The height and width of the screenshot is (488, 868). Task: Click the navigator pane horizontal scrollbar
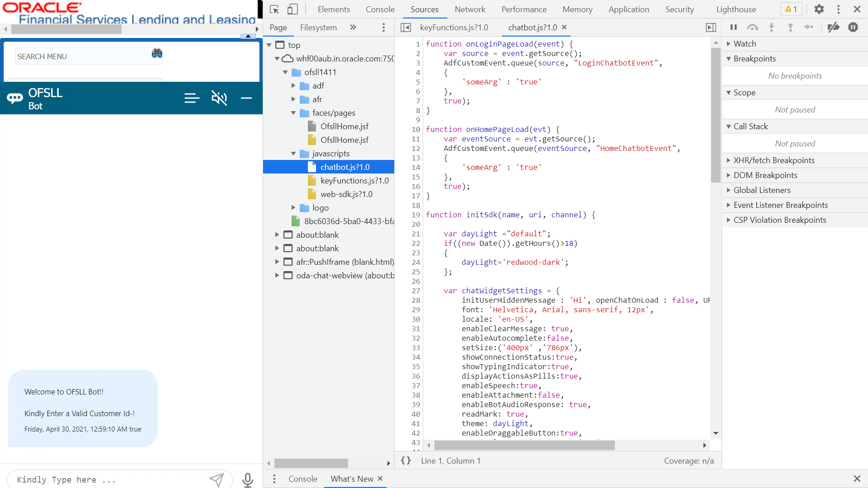(311, 463)
